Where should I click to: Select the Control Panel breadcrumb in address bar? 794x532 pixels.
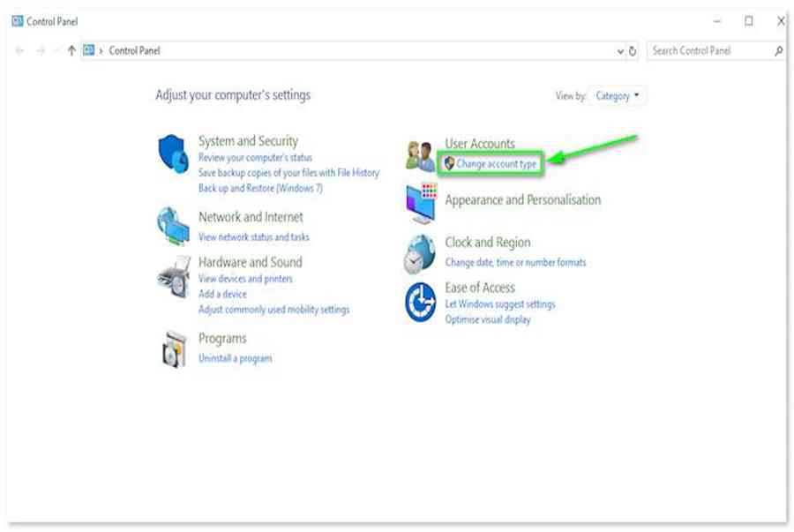point(134,50)
